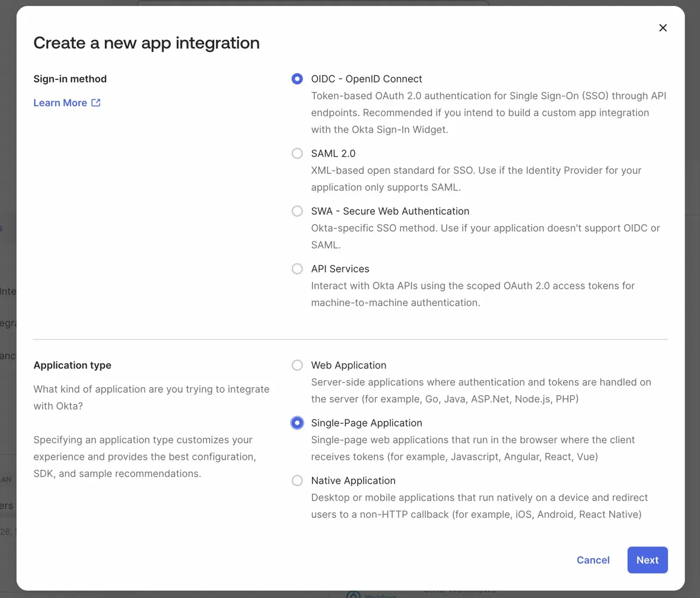Screen dimensions: 700x598
Task: Click the Cancel button
Action: coord(593,560)
